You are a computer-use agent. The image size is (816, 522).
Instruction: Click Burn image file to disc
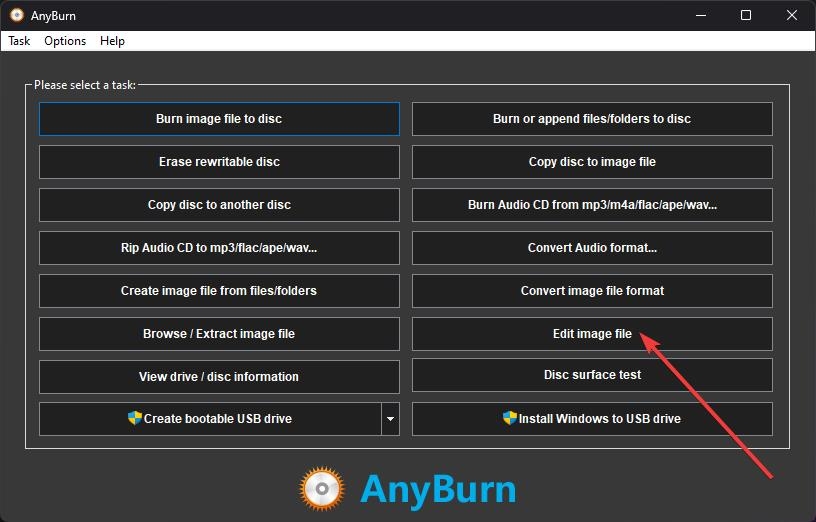point(219,119)
